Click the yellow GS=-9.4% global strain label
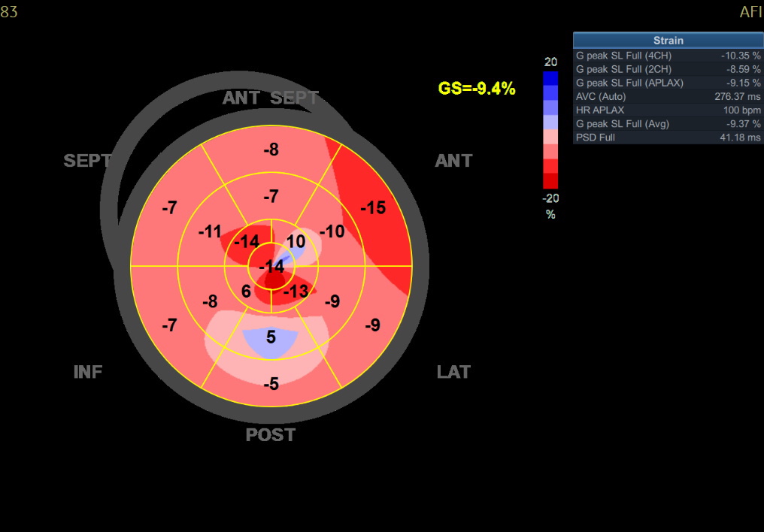The width and height of the screenshot is (764, 532). click(x=477, y=89)
